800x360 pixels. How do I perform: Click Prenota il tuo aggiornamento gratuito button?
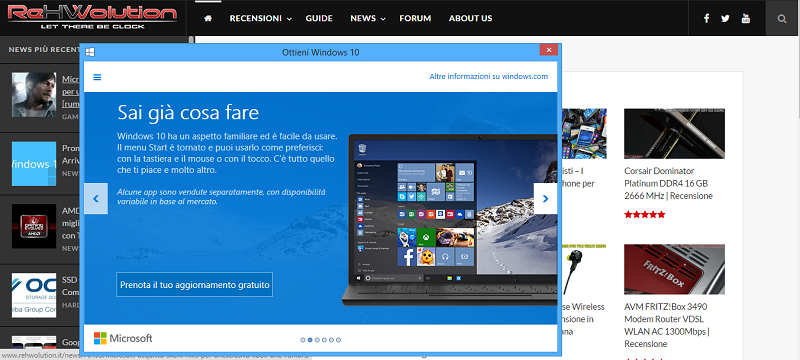tap(194, 285)
